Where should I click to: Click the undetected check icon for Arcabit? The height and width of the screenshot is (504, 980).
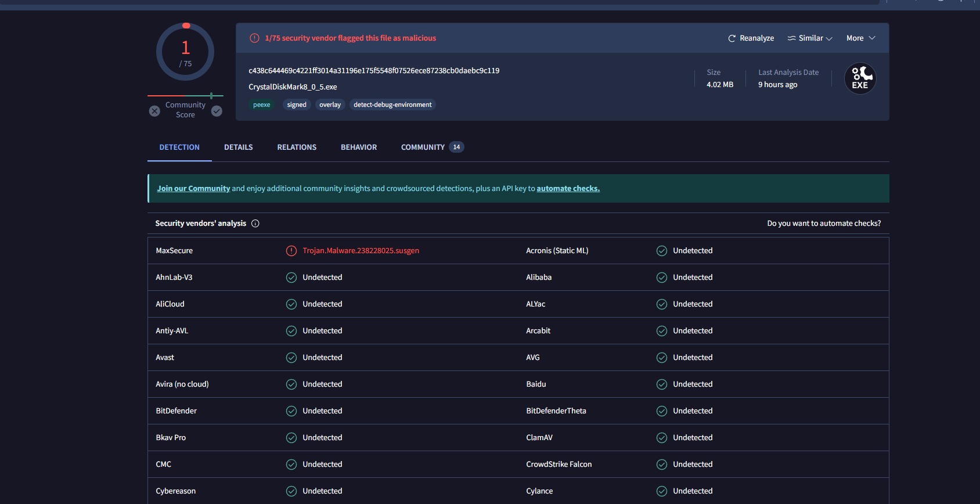coord(662,331)
